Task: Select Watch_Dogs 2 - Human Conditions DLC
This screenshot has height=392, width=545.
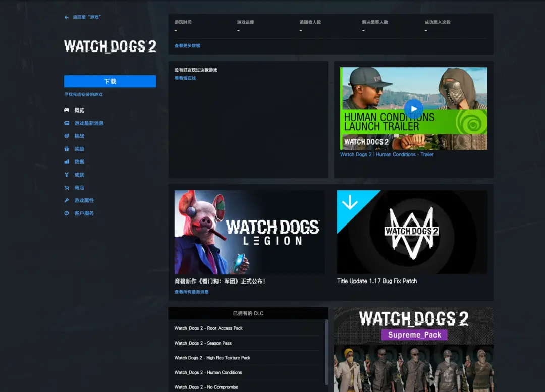Action: (208, 372)
